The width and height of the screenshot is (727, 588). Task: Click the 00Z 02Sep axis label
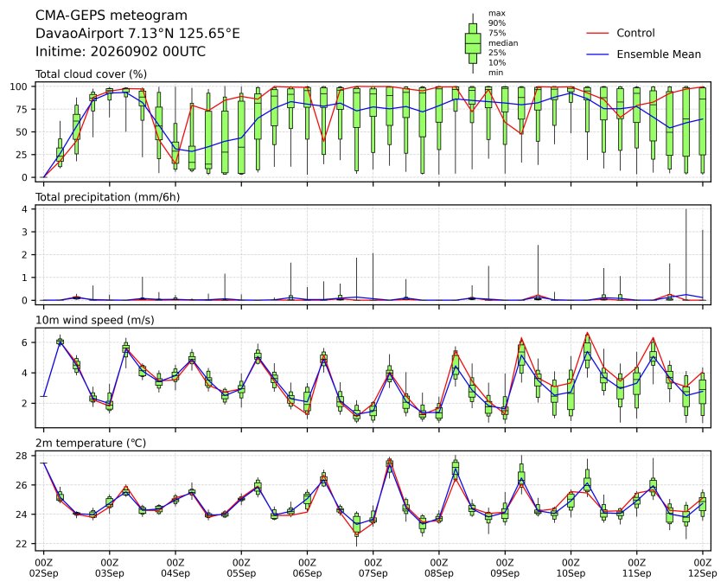[44, 568]
